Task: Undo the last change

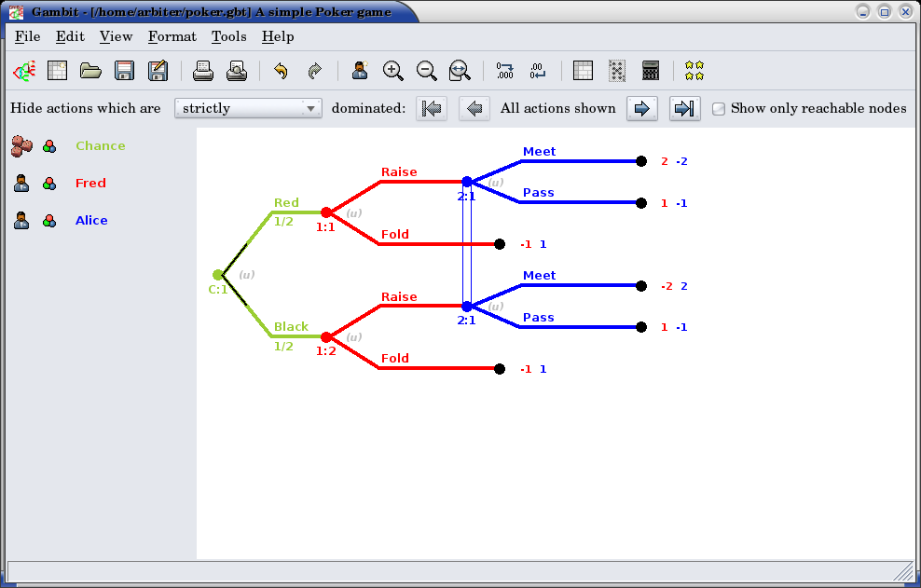Action: point(281,71)
